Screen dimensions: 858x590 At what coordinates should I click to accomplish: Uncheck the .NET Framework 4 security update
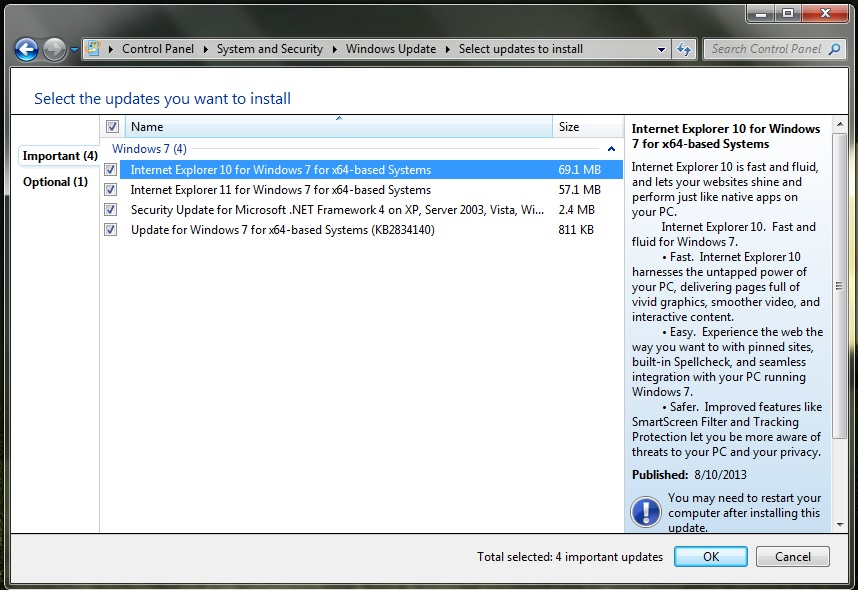coord(111,210)
